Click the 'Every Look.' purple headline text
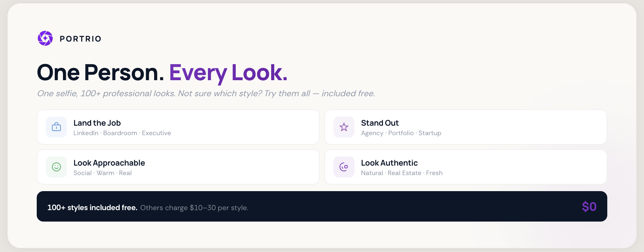 (x=228, y=73)
